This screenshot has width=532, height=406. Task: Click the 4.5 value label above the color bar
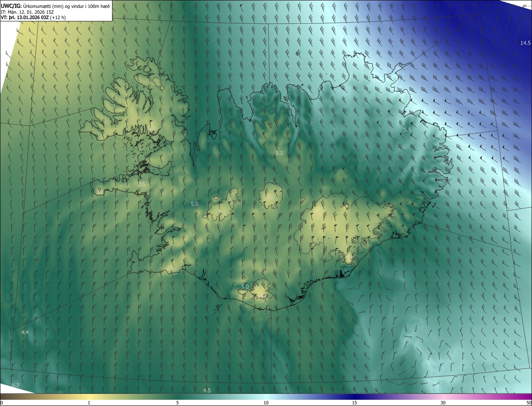pyautogui.click(x=207, y=390)
